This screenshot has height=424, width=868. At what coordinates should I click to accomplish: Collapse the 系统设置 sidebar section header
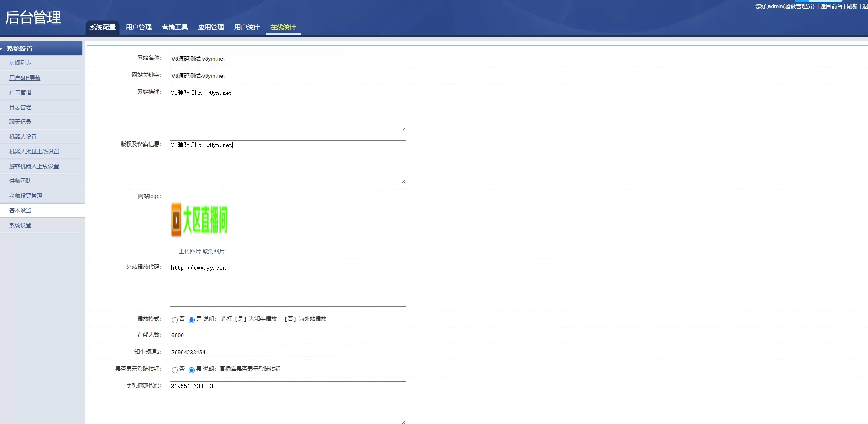tap(20, 48)
